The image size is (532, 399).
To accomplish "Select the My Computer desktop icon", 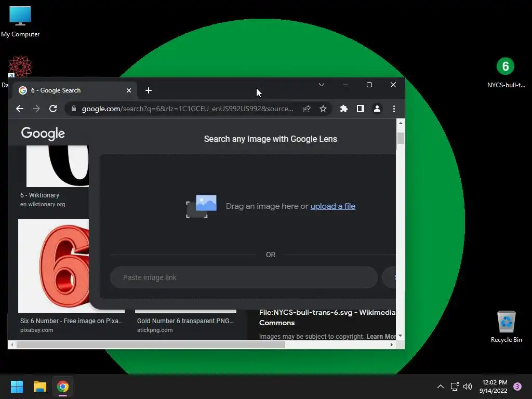I will pyautogui.click(x=20, y=21).
